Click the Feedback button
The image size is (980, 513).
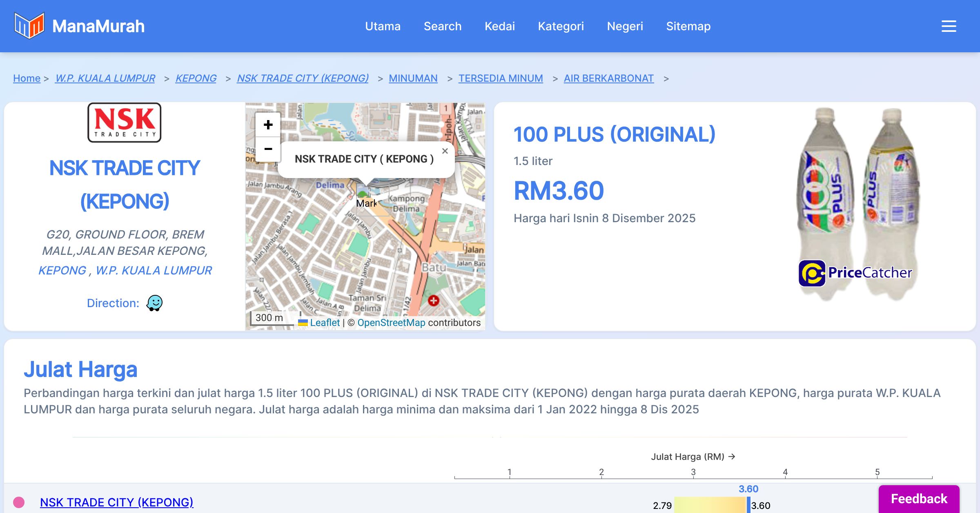(x=919, y=499)
